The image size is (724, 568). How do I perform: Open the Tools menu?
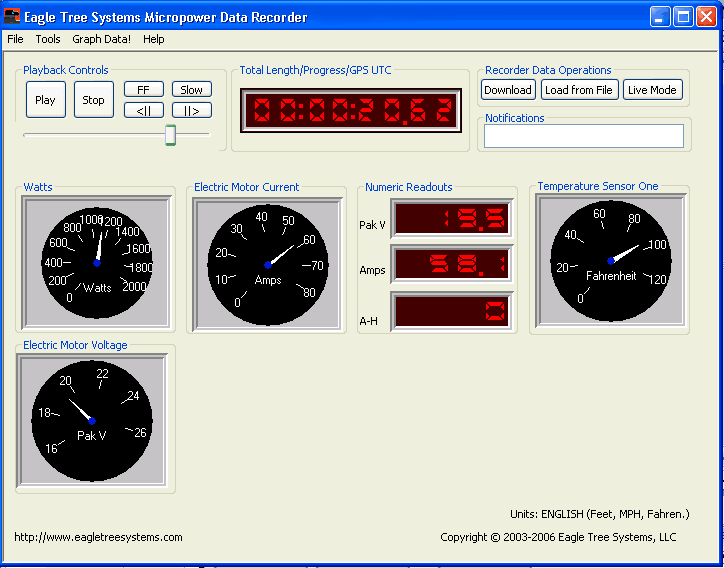coord(48,39)
